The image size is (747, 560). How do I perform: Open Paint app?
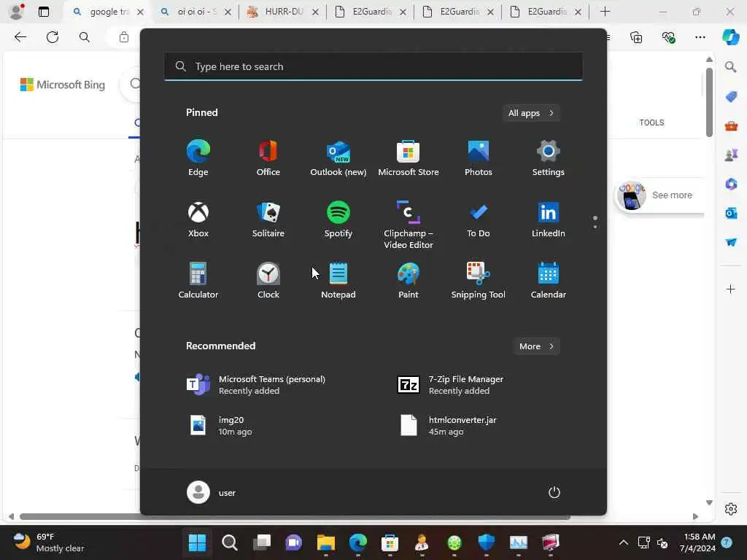pos(409,281)
